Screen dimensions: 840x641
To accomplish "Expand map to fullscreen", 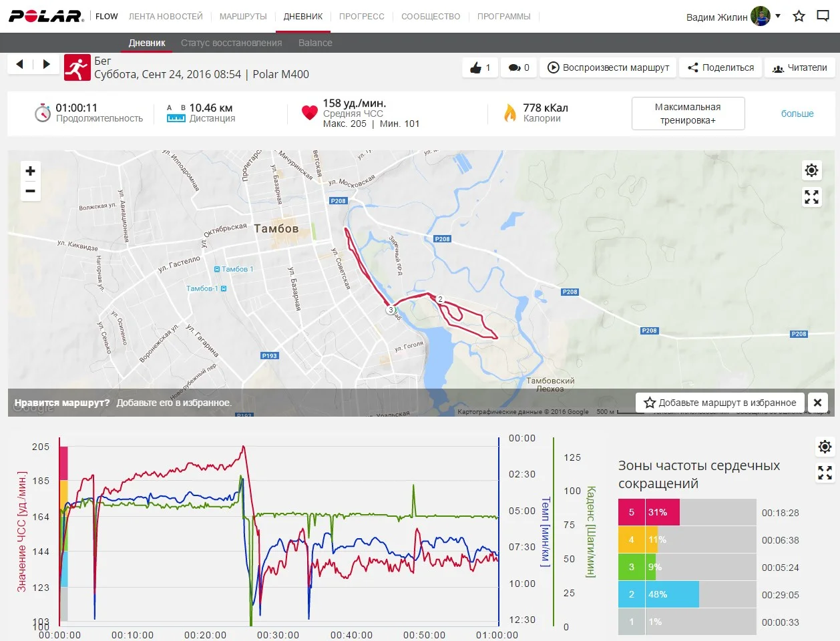I will point(811,197).
